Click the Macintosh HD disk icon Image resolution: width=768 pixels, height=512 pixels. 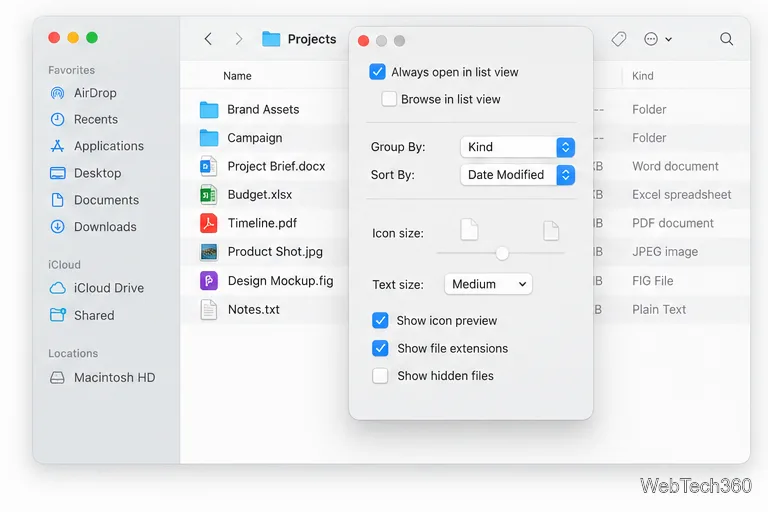[57, 377]
